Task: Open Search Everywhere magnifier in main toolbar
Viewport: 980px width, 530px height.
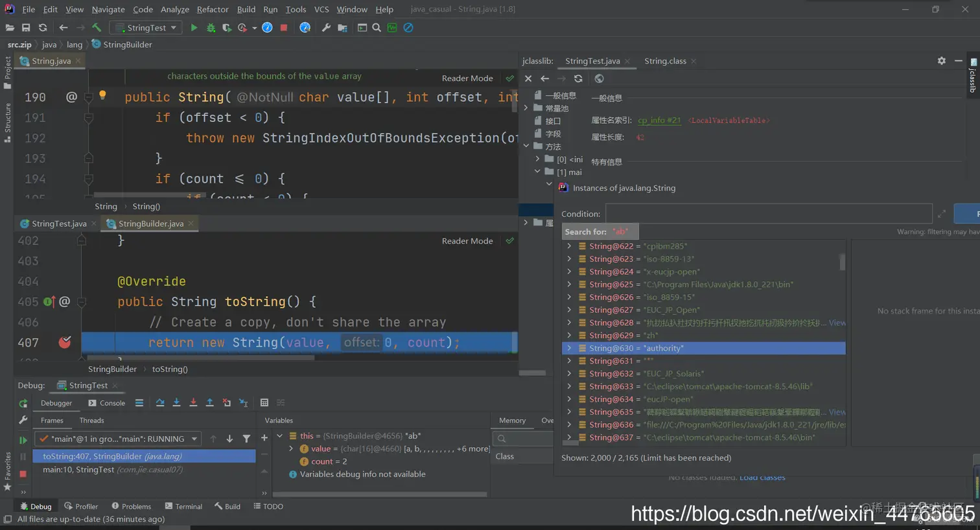Action: click(x=377, y=28)
